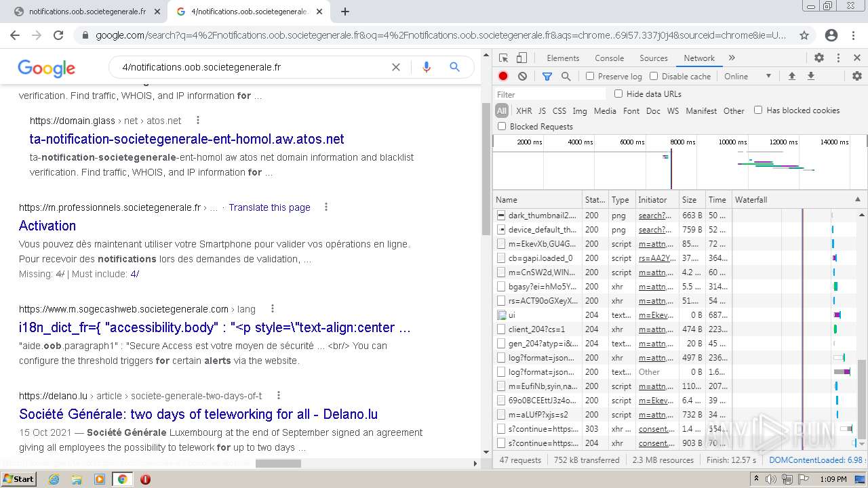Click the Google search text box

(251, 67)
